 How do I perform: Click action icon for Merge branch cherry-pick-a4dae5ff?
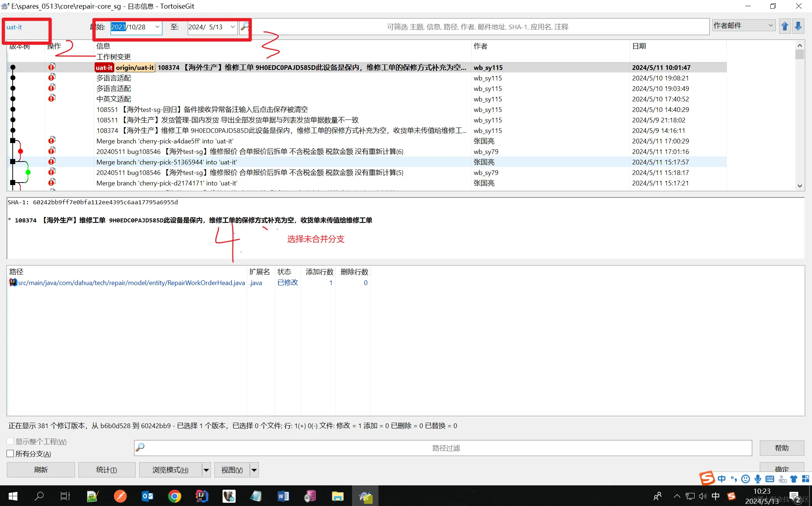point(52,141)
